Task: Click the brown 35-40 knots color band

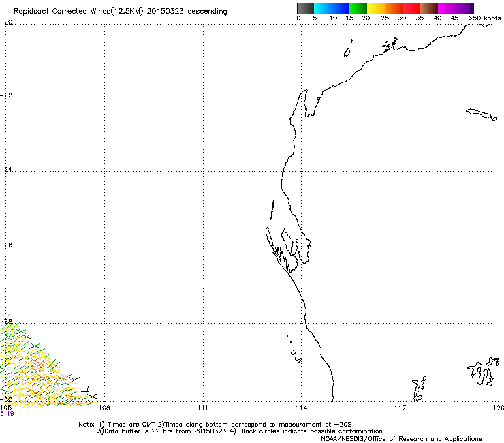Action: 429,8
